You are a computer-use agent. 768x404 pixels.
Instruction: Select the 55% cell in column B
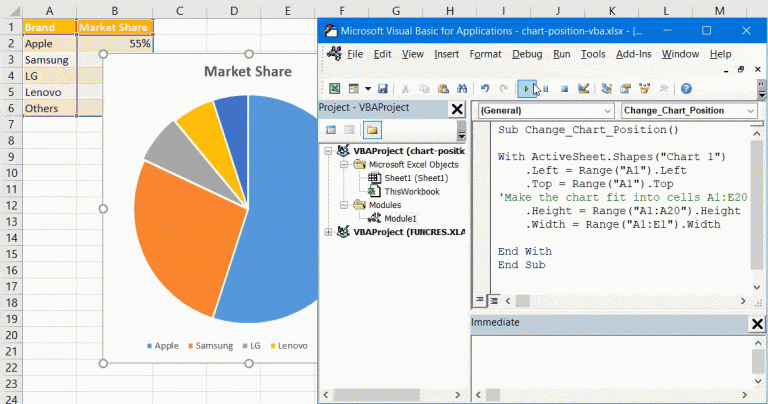[x=115, y=44]
